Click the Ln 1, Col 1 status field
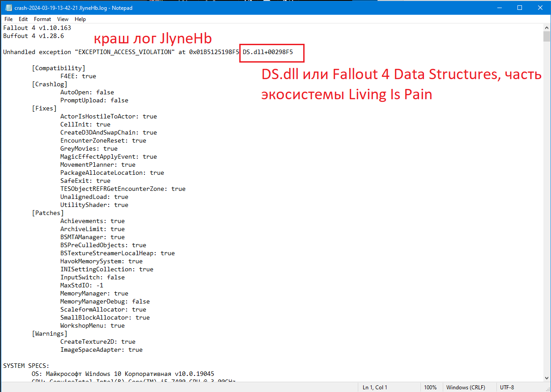Viewport: 551px width, 392px height. tap(375, 388)
